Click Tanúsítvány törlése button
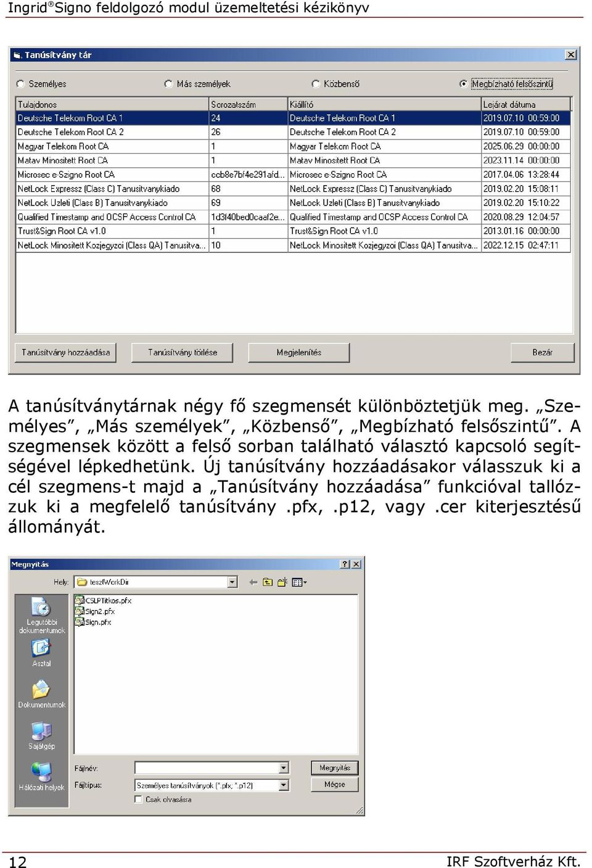Viewport: 592px width, 868px height. [182, 352]
